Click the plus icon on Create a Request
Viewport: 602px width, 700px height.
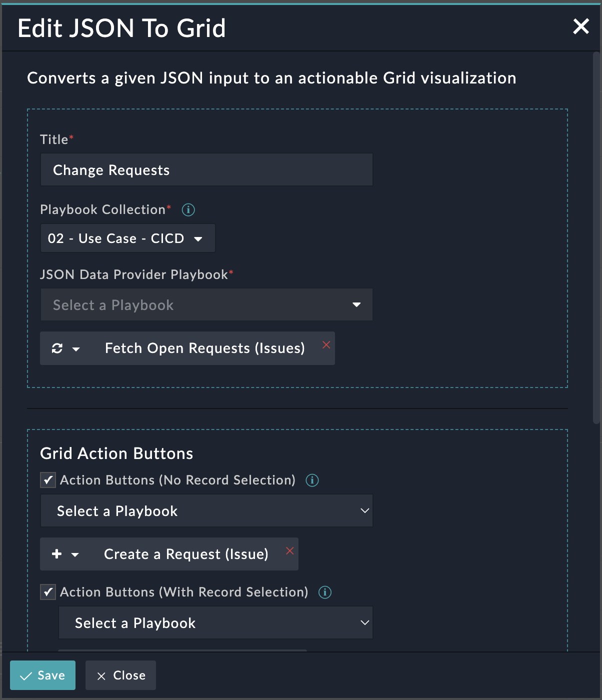click(x=57, y=554)
